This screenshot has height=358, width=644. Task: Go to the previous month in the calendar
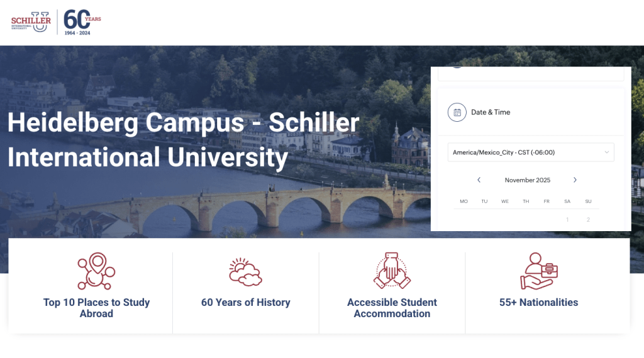479,180
